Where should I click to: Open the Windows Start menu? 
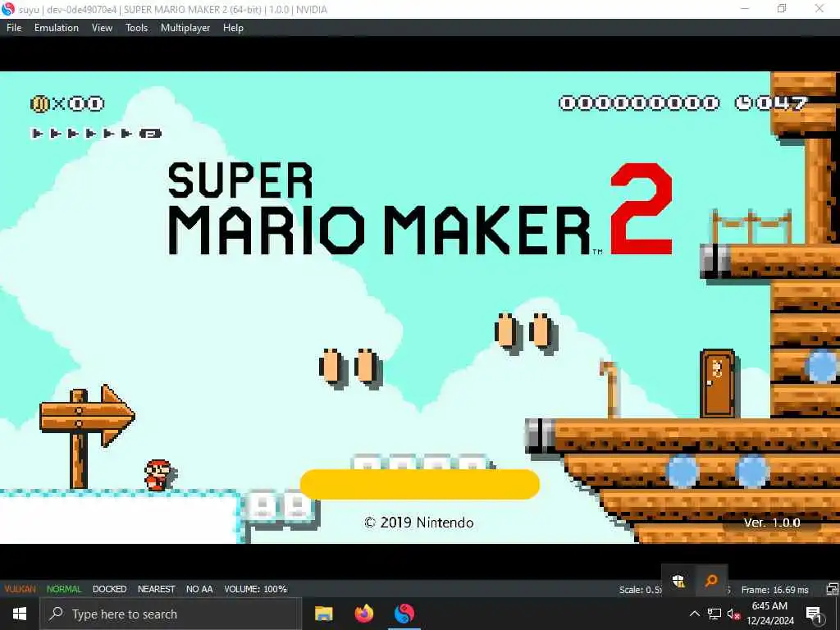pyautogui.click(x=20, y=614)
